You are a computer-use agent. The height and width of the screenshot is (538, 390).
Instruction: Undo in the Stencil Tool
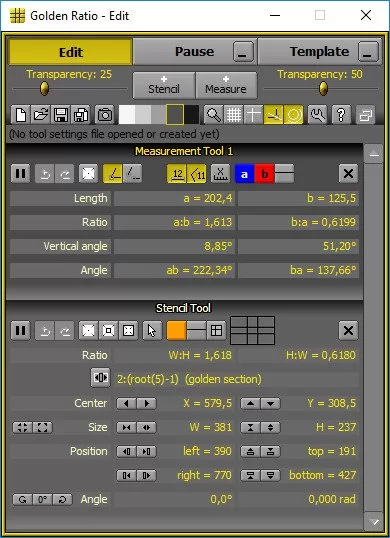pos(45,330)
